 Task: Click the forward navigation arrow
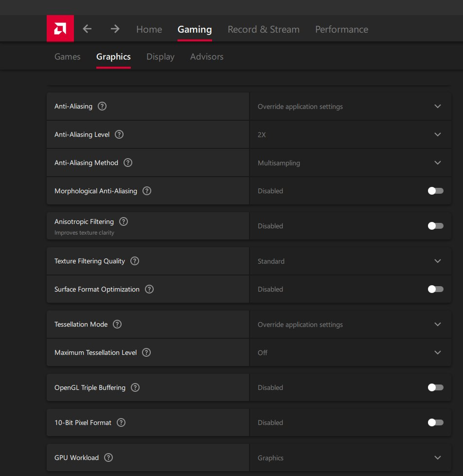[115, 29]
